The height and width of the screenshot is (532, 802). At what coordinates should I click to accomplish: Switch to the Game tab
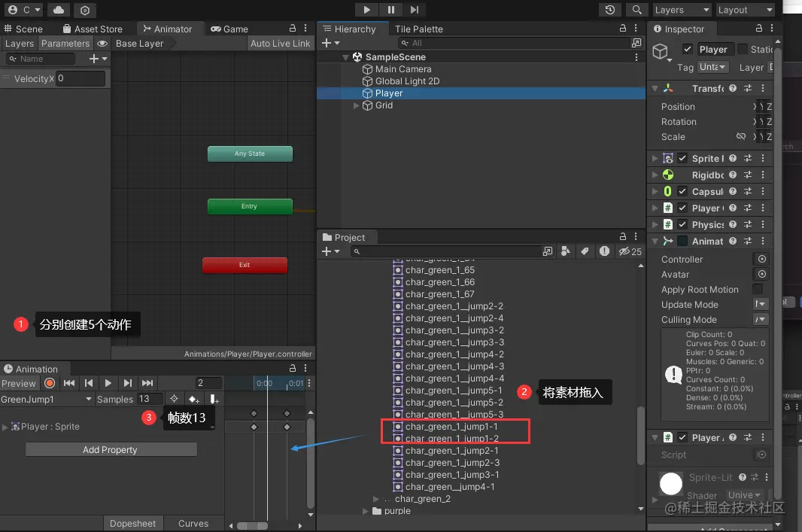tap(229, 29)
